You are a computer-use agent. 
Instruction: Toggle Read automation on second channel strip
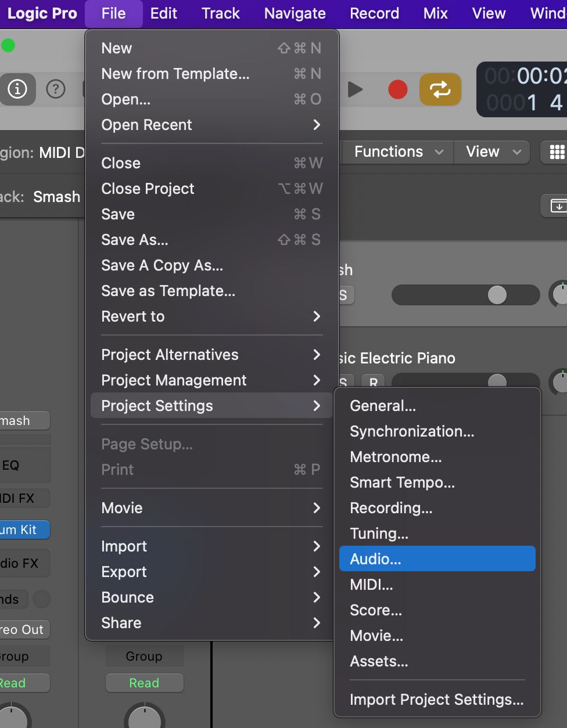click(144, 683)
